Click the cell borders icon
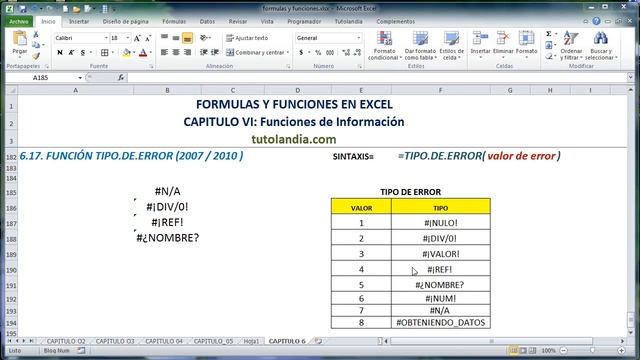Viewport: 640px width, 360px height. 105,53
